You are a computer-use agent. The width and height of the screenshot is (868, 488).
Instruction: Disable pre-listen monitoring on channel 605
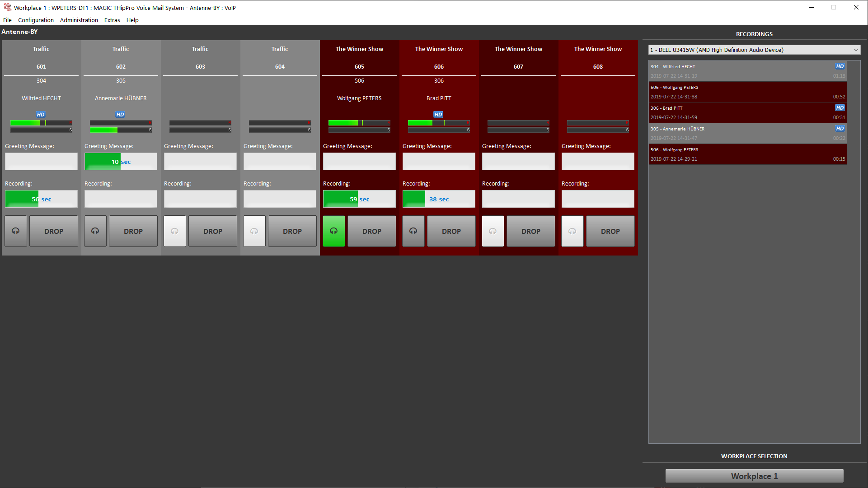tap(334, 231)
